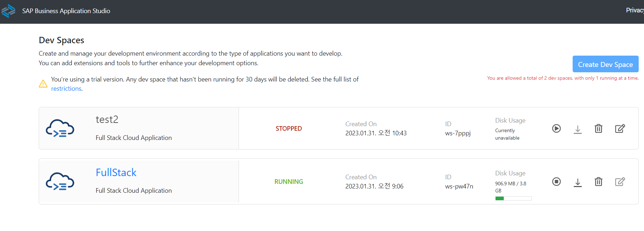The width and height of the screenshot is (644, 231).
Task: Click the 2 dev spaces limit notice
Action: (x=563, y=78)
